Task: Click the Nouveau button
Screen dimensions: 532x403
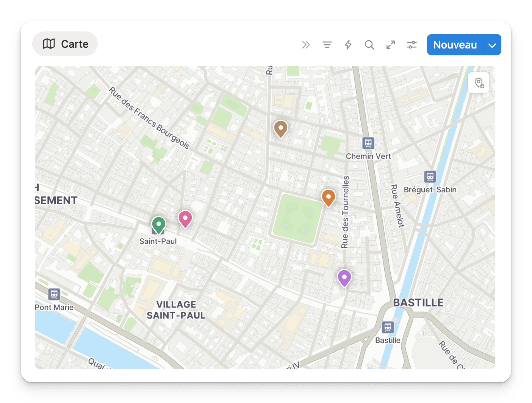Action: tap(455, 45)
